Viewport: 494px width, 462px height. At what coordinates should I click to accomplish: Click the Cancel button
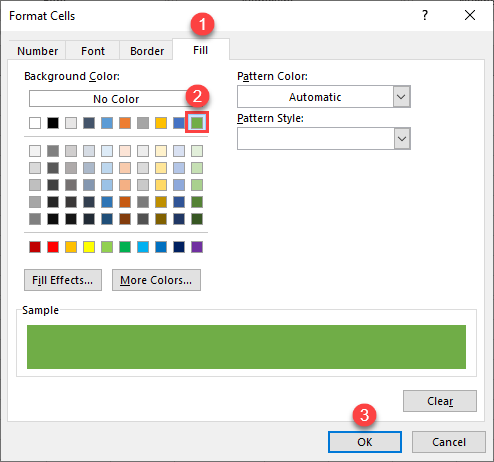pos(449,442)
